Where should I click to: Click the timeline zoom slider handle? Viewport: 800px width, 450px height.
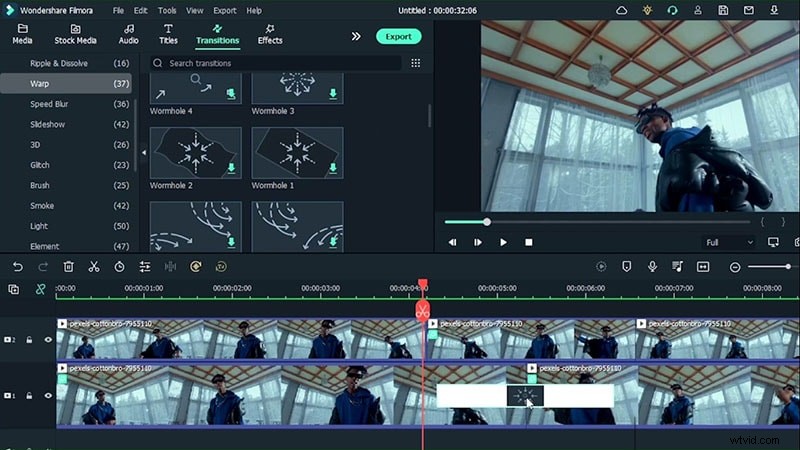coord(788,267)
